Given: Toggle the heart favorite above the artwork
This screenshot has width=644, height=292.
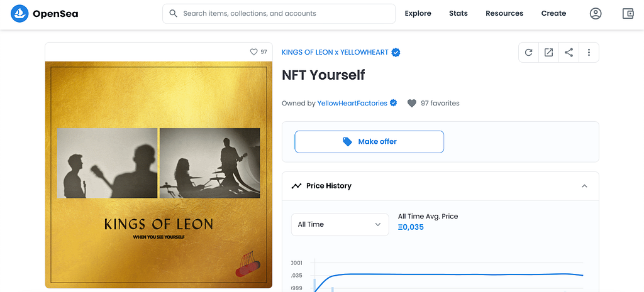Looking at the screenshot, I should pyautogui.click(x=253, y=52).
